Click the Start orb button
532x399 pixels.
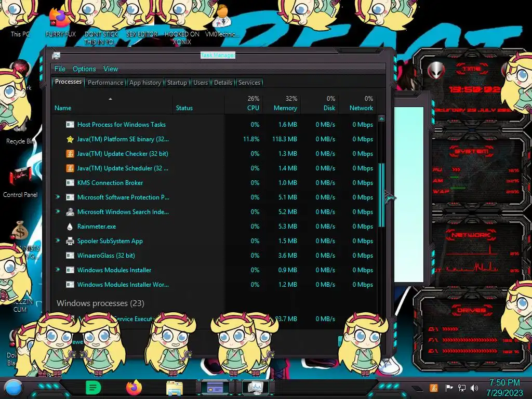point(13,388)
